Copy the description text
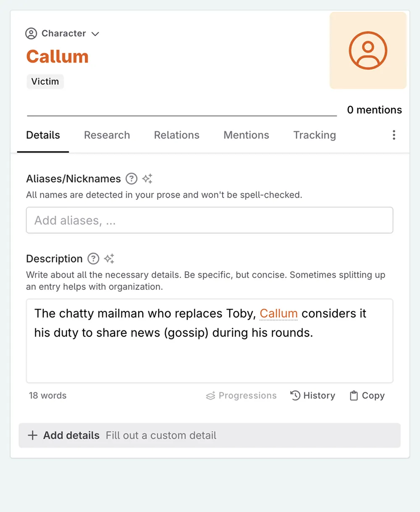 pos(367,396)
